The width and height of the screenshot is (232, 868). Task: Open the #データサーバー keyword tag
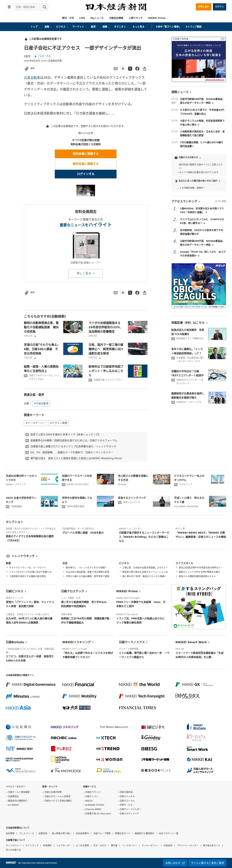click(x=35, y=423)
